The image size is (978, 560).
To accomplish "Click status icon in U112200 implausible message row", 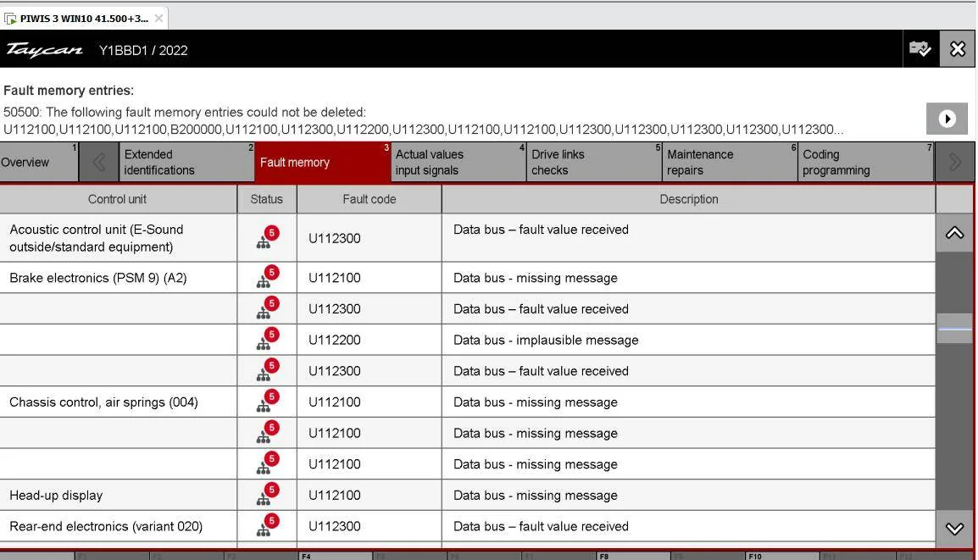I will [x=268, y=339].
